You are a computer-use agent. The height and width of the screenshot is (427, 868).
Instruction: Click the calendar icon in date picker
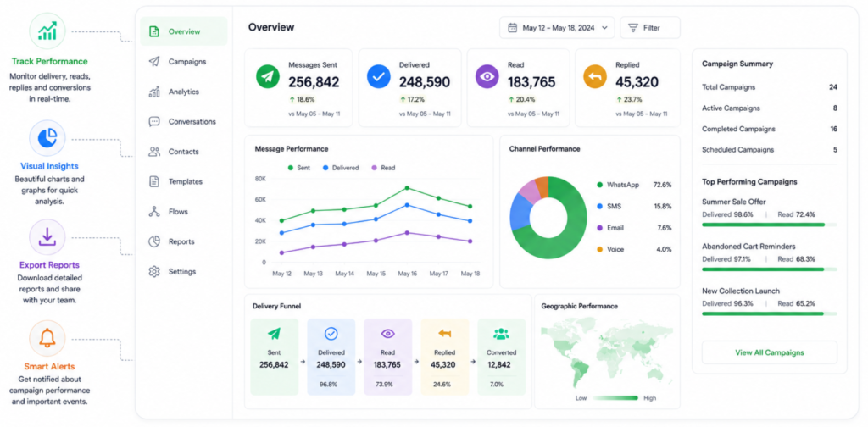point(513,28)
